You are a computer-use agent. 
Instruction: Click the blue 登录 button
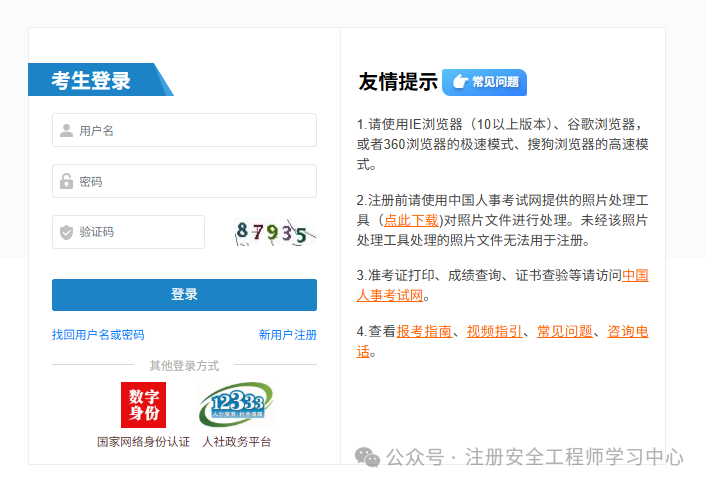[184, 295]
